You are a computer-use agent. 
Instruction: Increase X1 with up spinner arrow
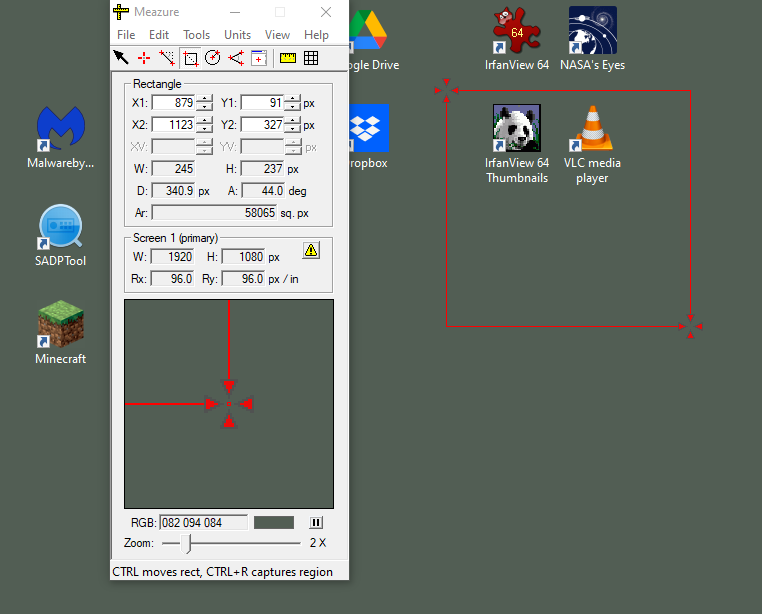pos(205,99)
